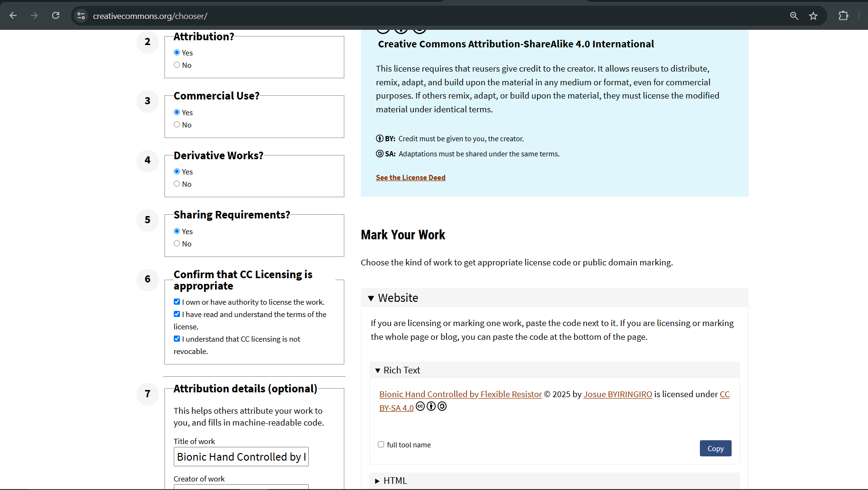Click the address bar URL
868x490 pixels.
(x=150, y=16)
